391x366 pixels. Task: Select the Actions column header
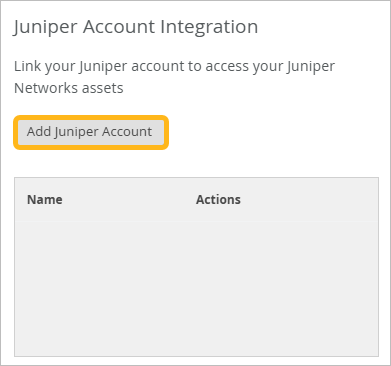(x=218, y=200)
